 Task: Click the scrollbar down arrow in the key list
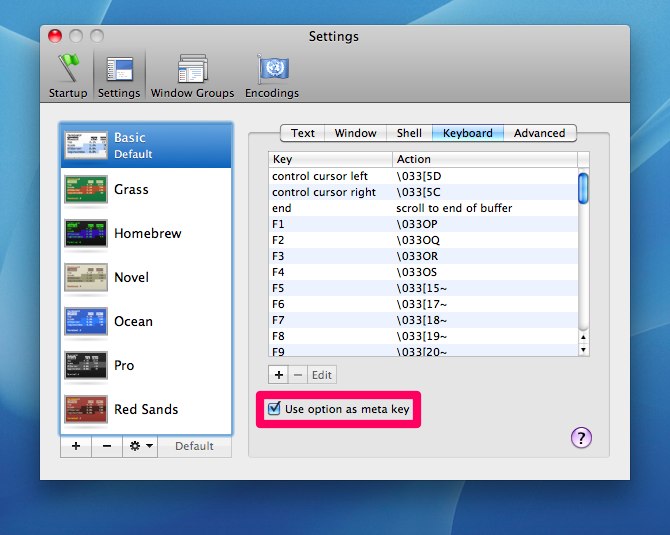click(x=583, y=350)
